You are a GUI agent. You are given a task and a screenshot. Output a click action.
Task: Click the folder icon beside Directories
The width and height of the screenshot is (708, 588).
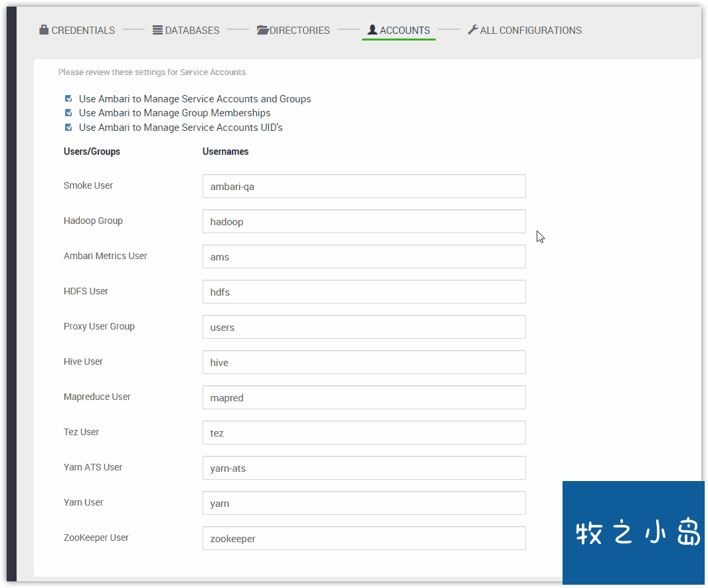tap(263, 31)
